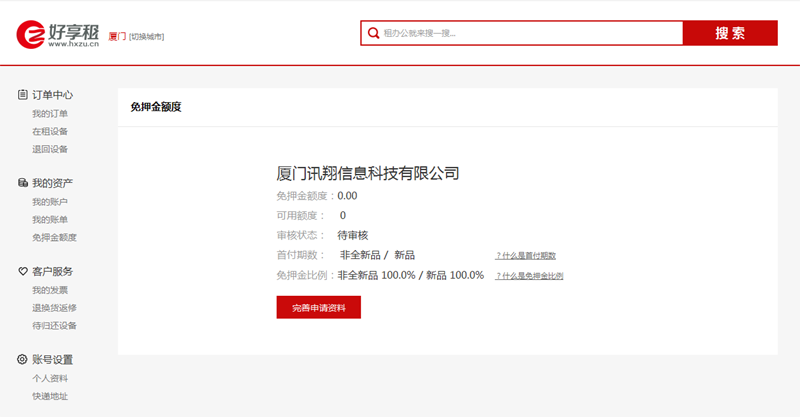Go to 在租设备 page
This screenshot has width=800, height=417.
[x=50, y=131]
